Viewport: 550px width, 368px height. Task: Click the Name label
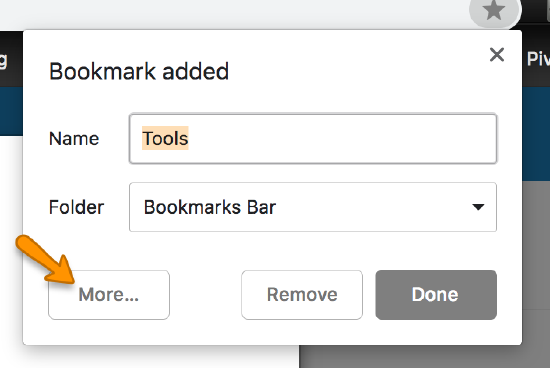tap(74, 139)
